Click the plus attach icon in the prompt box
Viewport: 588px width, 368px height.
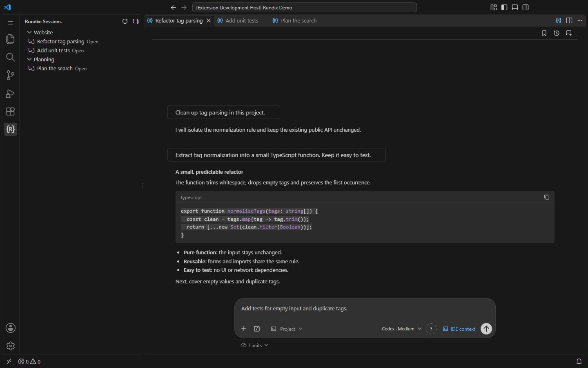click(x=244, y=329)
